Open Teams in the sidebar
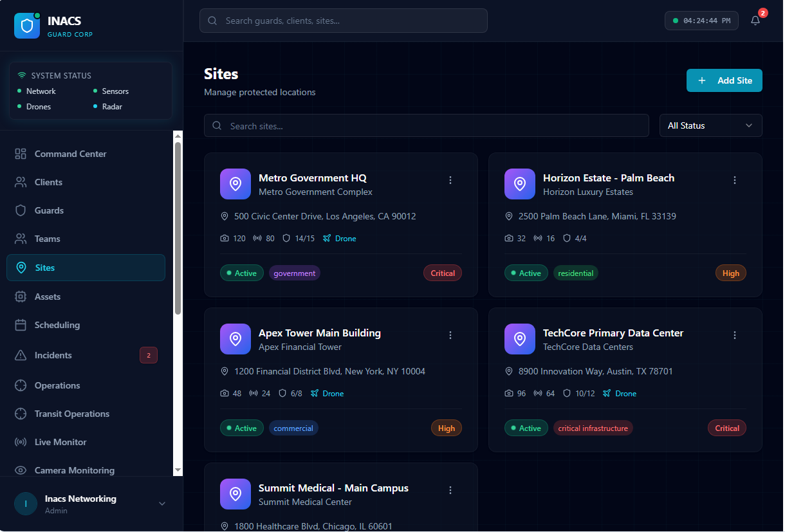The width and height of the screenshot is (785, 532). click(x=86, y=239)
